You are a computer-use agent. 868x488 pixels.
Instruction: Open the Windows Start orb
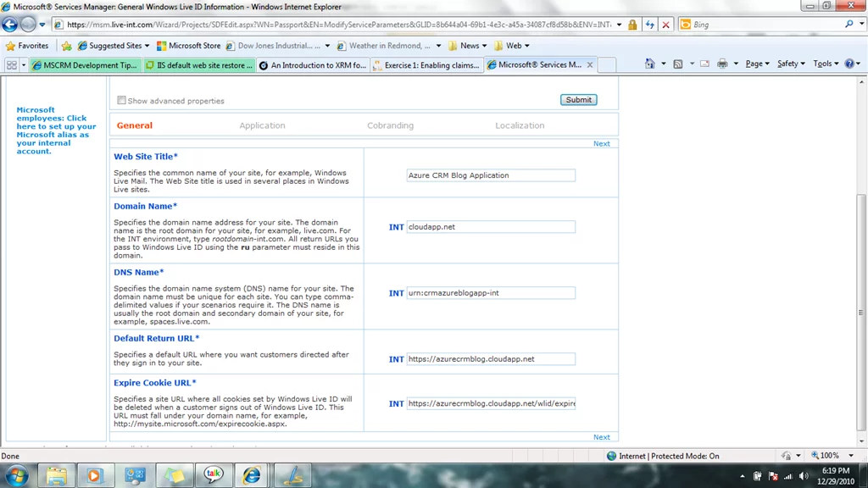pos(17,475)
